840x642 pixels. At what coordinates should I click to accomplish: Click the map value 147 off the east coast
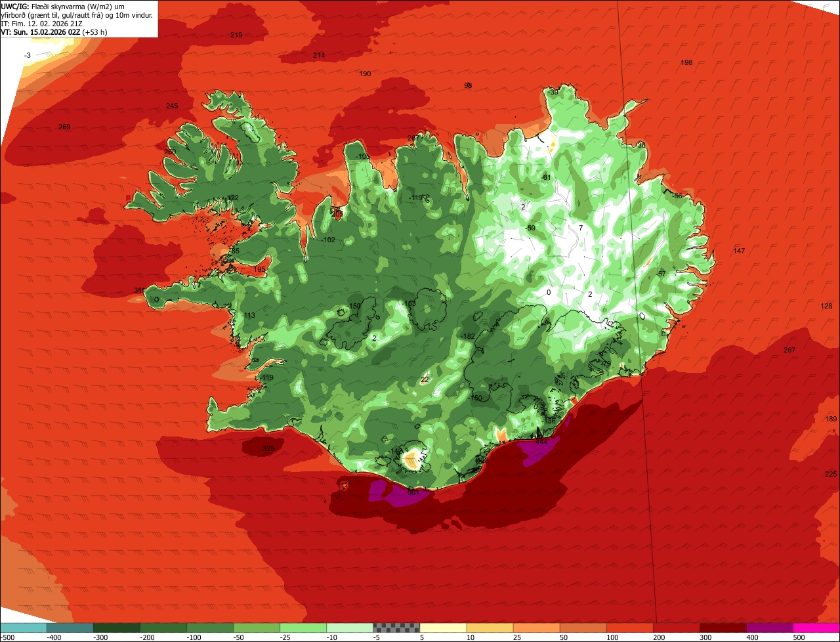click(739, 251)
